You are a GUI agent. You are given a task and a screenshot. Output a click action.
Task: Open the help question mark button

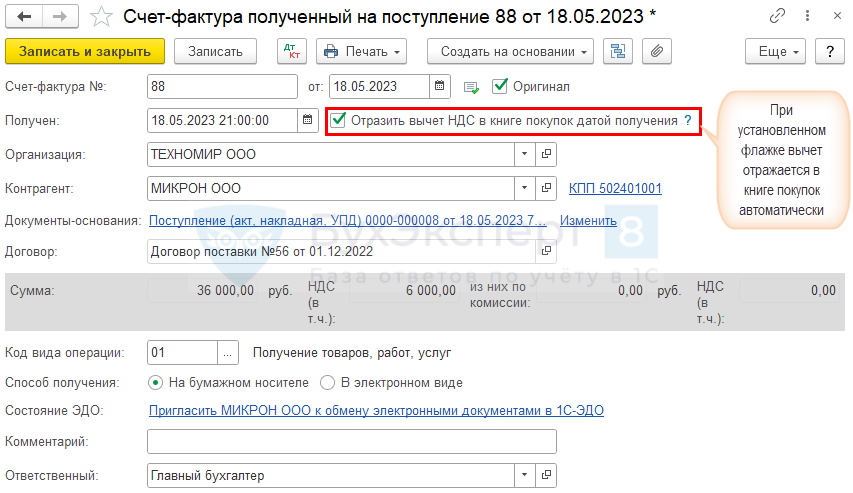coord(829,51)
